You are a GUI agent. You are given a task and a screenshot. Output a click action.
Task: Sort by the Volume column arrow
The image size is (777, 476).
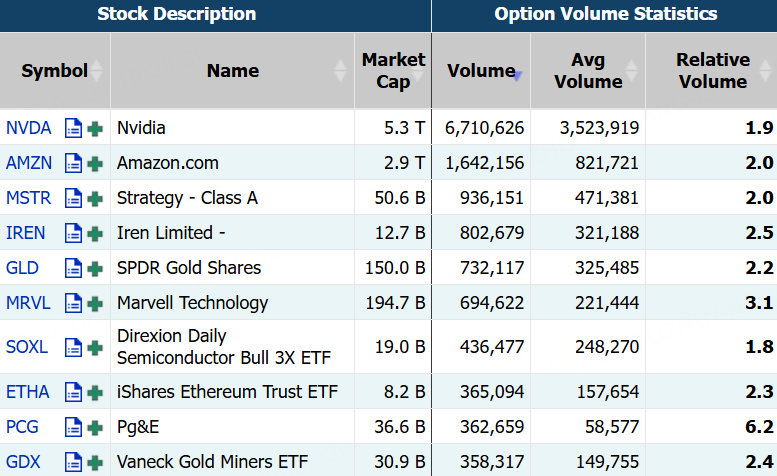point(517,76)
